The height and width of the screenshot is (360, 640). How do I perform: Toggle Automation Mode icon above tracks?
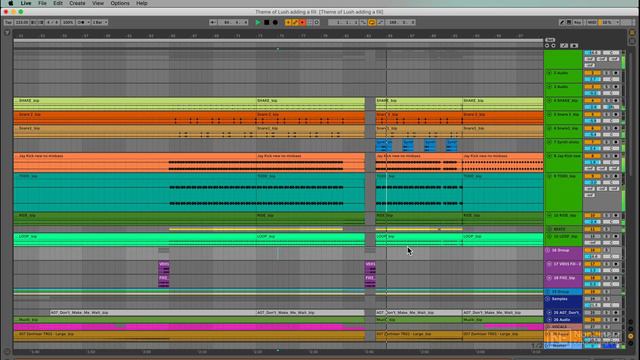[564, 46]
